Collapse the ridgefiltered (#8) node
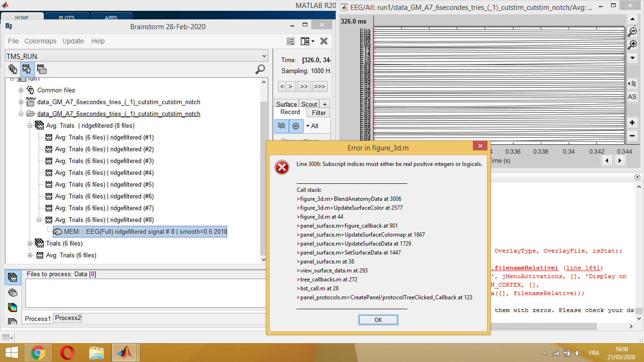The height and width of the screenshot is (362, 644). 39,220
